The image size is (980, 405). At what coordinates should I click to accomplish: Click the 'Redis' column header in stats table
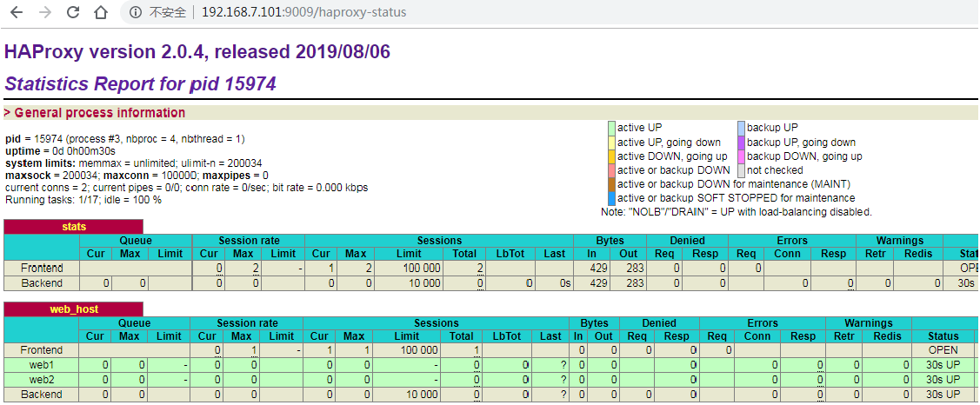pyautogui.click(x=918, y=254)
